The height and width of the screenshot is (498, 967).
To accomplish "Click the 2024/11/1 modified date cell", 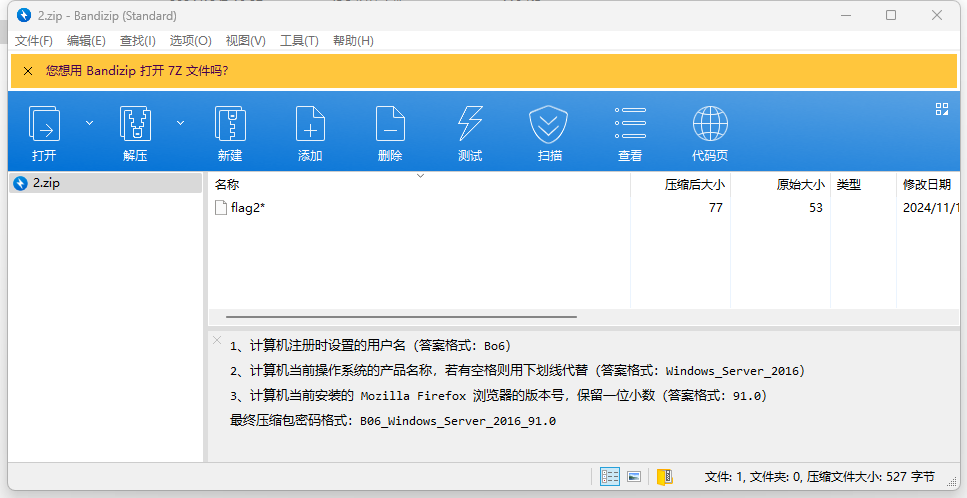I will pyautogui.click(x=931, y=208).
